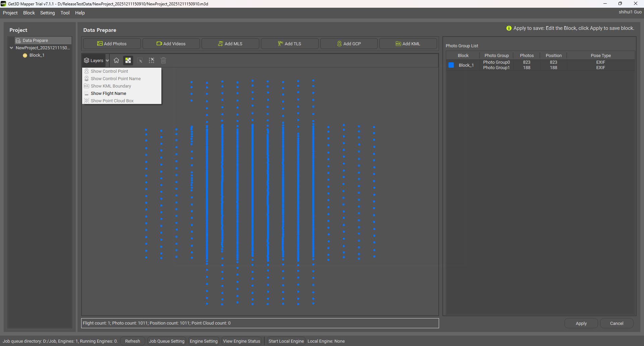The width and height of the screenshot is (644, 346).
Task: Click the Job Queue Setting button
Action: tap(166, 341)
